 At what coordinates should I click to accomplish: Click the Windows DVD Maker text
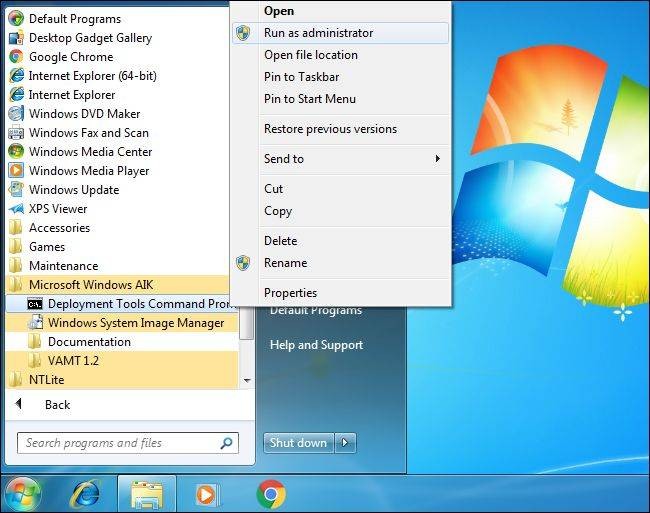point(85,114)
